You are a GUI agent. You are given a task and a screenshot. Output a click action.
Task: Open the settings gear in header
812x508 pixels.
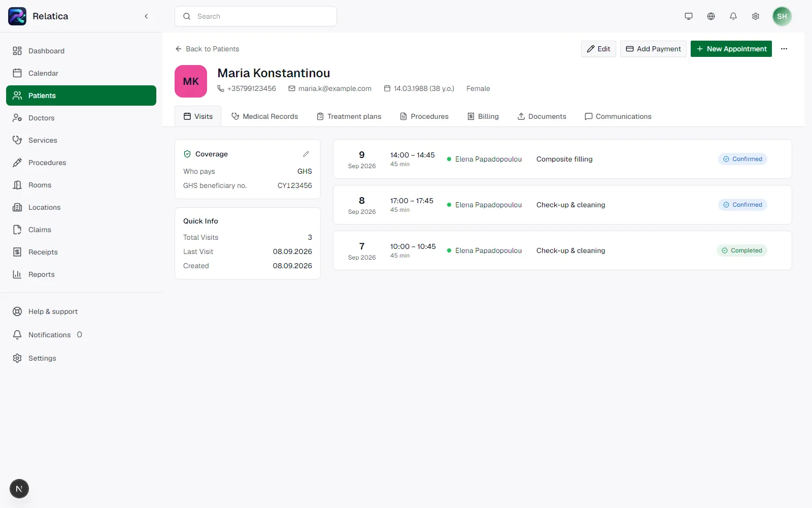click(756, 16)
